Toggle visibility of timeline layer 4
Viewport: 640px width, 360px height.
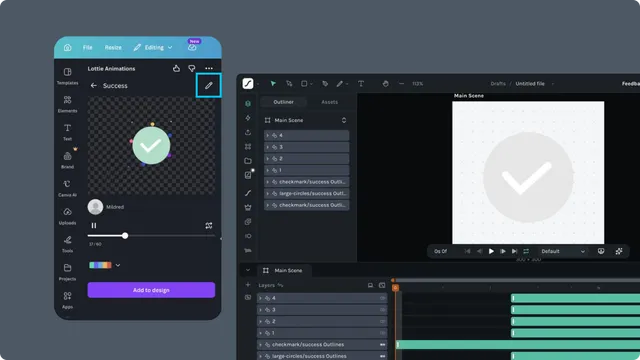[x=382, y=298]
